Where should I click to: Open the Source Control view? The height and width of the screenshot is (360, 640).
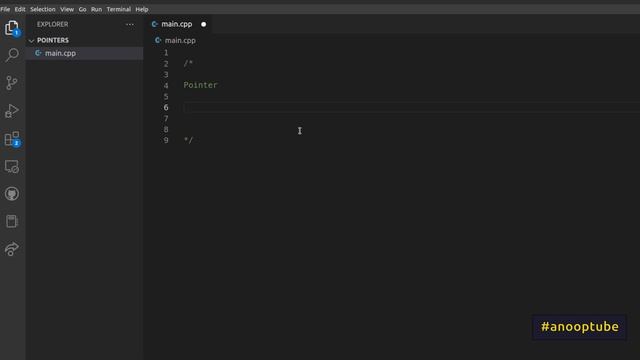[12, 83]
